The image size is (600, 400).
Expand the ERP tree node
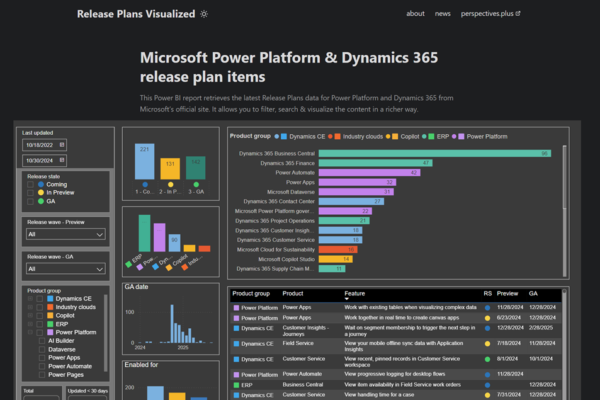pyautogui.click(x=30, y=324)
